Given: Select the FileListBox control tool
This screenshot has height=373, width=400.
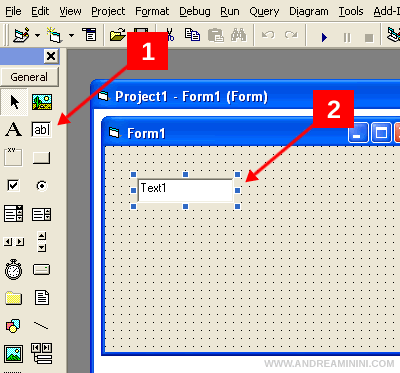Looking at the screenshot, I should tap(42, 297).
